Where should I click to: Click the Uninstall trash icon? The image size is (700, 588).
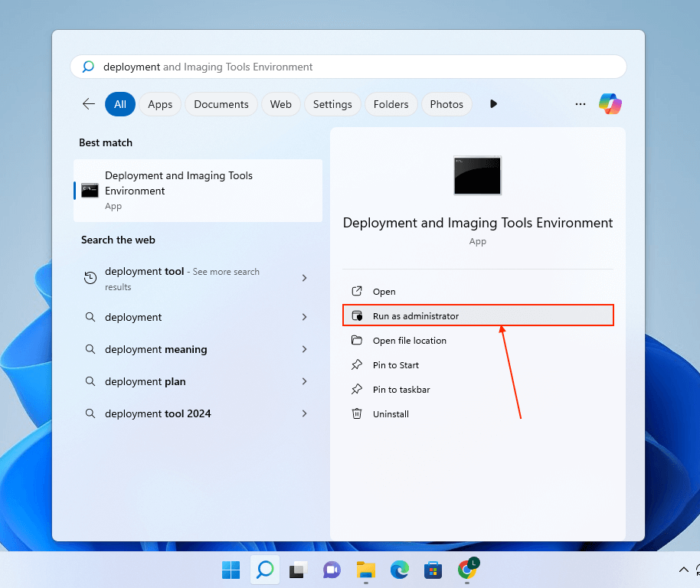[356, 413]
